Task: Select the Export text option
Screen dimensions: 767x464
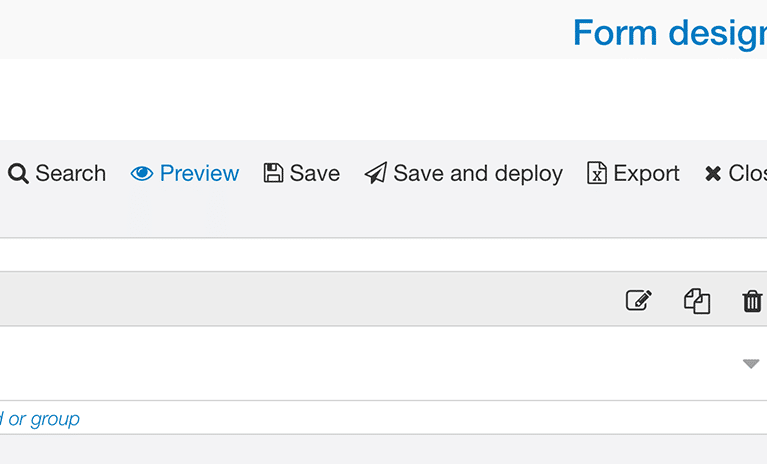Action: coord(646,174)
